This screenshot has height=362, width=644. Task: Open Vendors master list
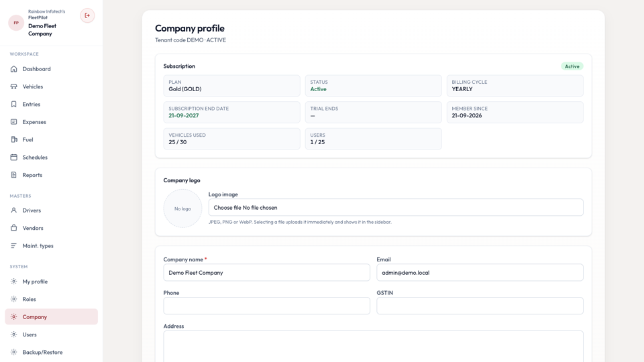(52, 228)
